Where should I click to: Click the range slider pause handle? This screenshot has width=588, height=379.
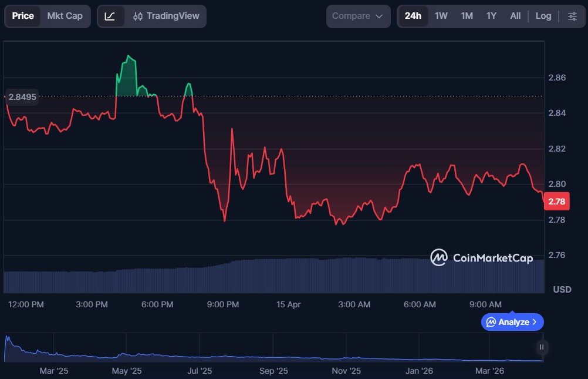point(542,347)
